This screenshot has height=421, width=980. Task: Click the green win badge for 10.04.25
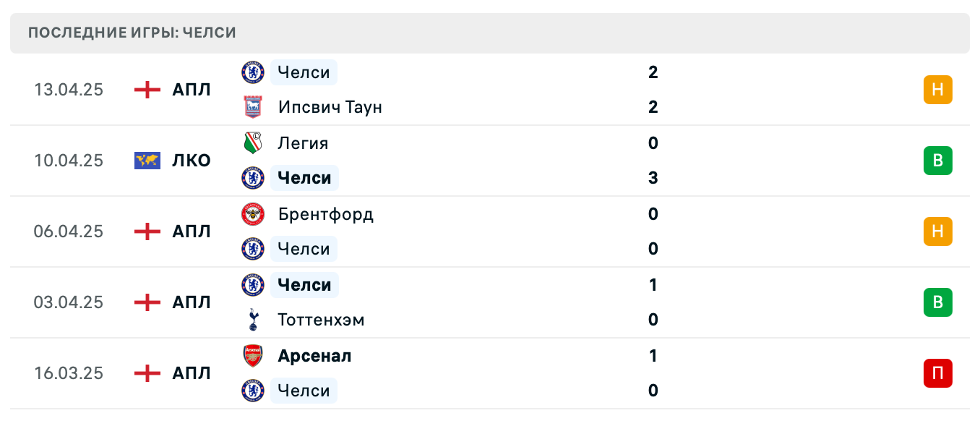coord(937,161)
